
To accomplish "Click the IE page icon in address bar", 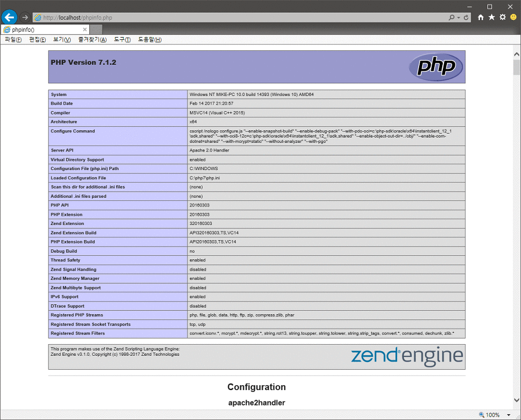I will [x=38, y=17].
